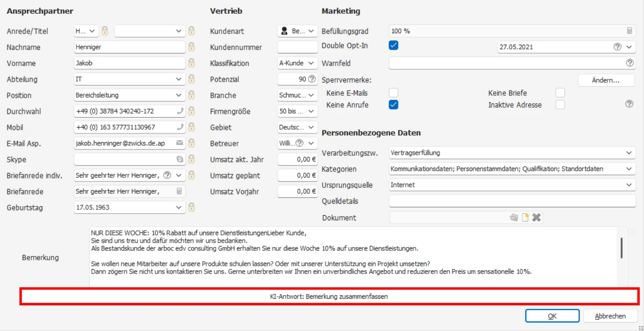Click the lock icon right of the Titel dropdown
The image size is (644, 331).
(191, 31)
